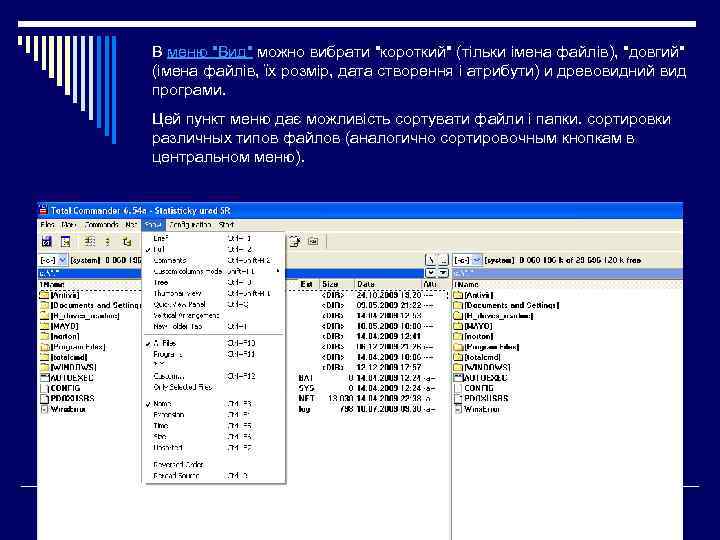
Task: Select Time sort in menu
Action: (214, 426)
